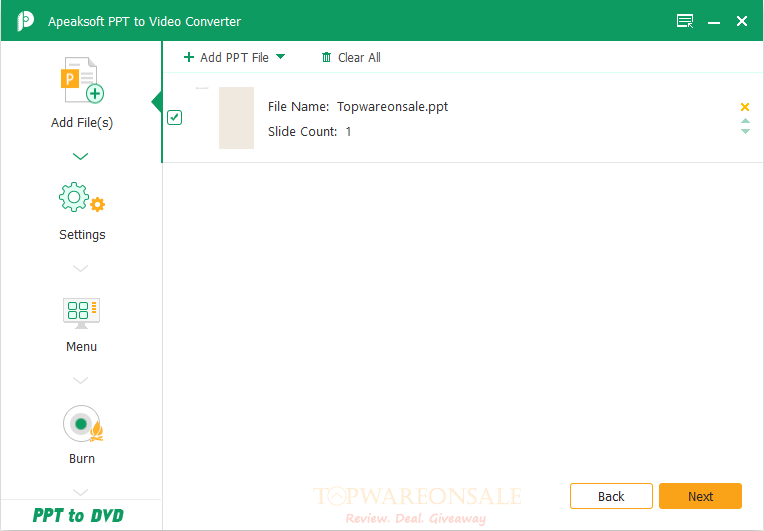Viewport: 764px width, 531px height.
Task: Expand the Add PPT File dropdown arrow
Action: (281, 57)
